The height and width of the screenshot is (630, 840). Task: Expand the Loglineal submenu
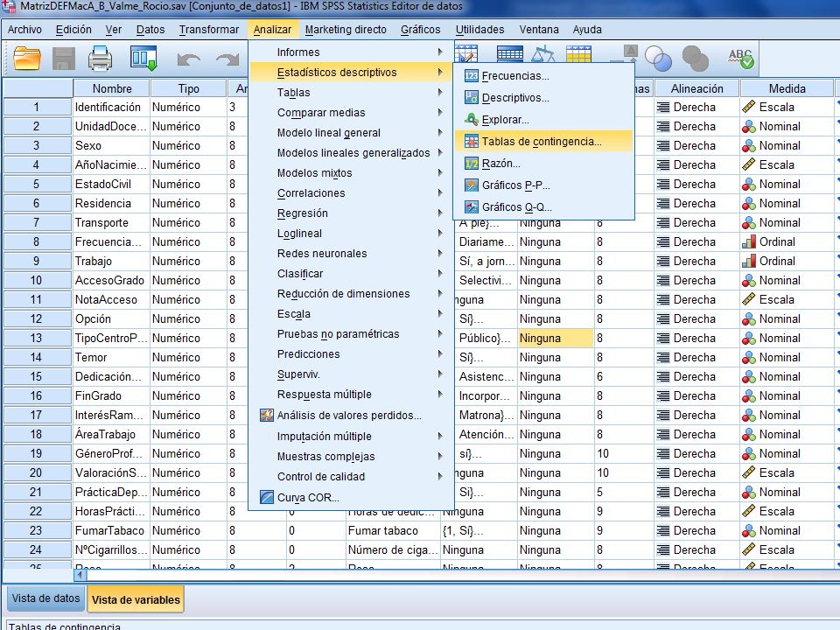[x=350, y=233]
